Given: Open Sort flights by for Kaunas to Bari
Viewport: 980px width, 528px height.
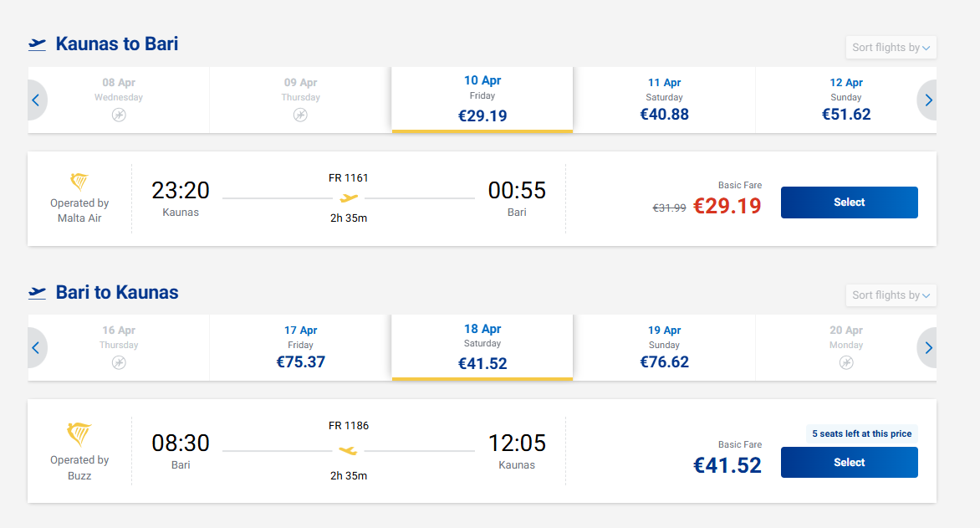Looking at the screenshot, I should (x=891, y=48).
